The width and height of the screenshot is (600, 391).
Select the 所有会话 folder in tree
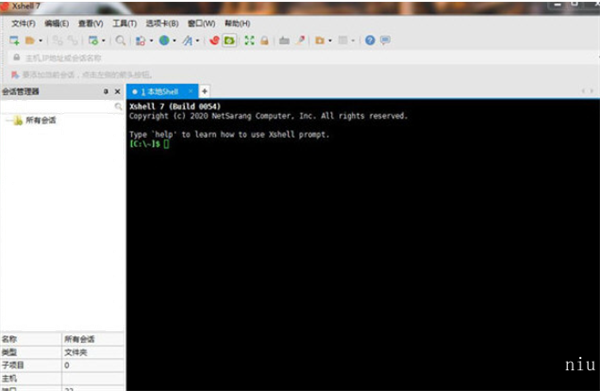[x=41, y=121]
